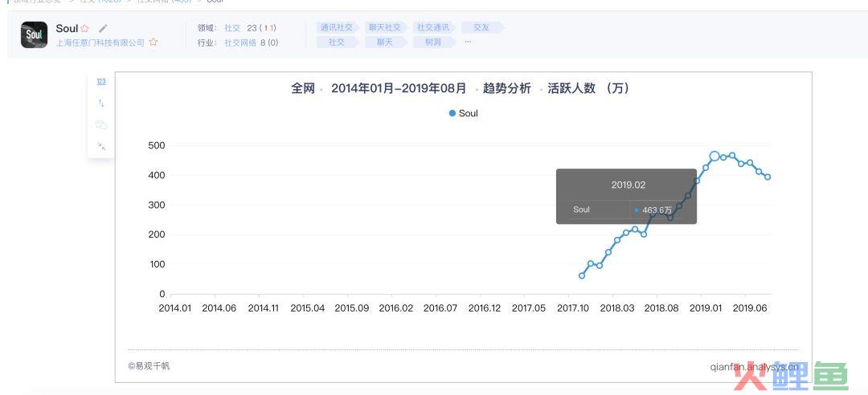Viewport: 868px width, 395px height.
Task: Select the 聊天社交 tag
Action: click(x=385, y=27)
